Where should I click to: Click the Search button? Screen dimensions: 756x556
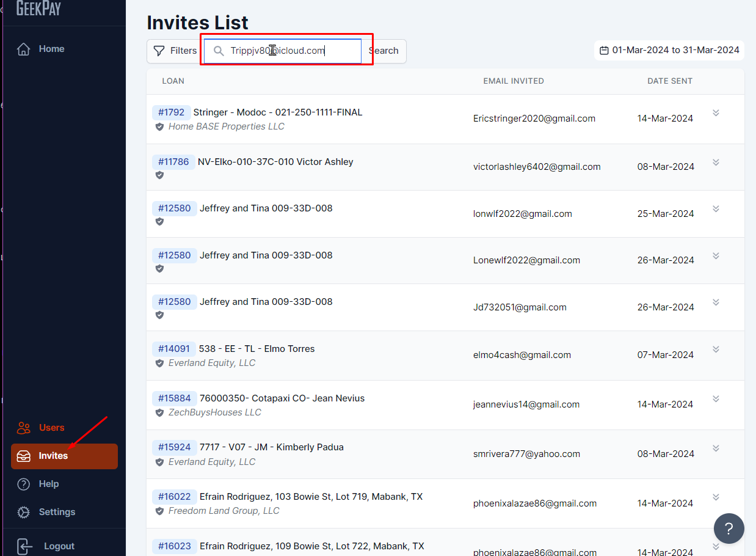pos(383,51)
